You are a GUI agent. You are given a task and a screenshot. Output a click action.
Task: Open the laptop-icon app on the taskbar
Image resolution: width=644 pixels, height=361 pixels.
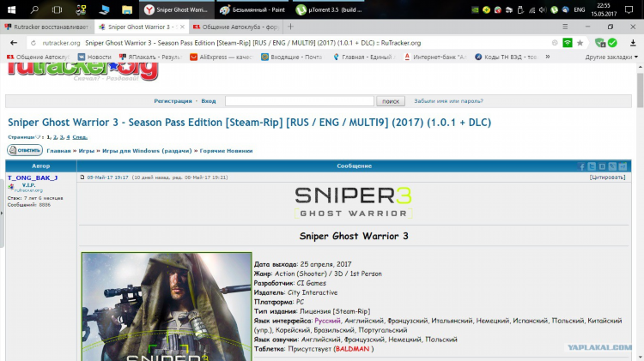104,9
